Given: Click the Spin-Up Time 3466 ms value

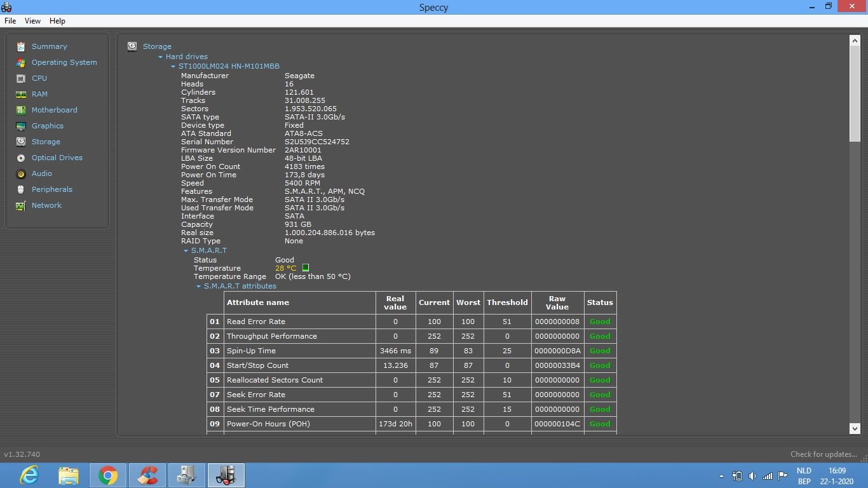Looking at the screenshot, I should point(395,351).
